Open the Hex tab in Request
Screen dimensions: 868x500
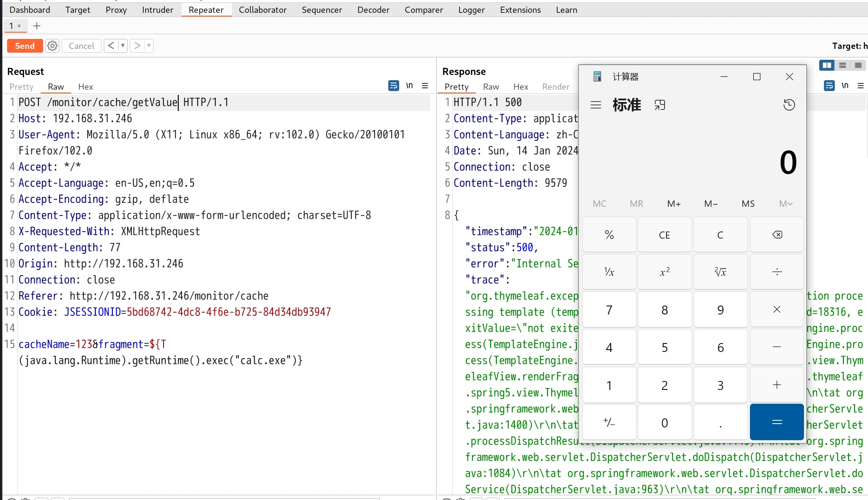click(85, 87)
